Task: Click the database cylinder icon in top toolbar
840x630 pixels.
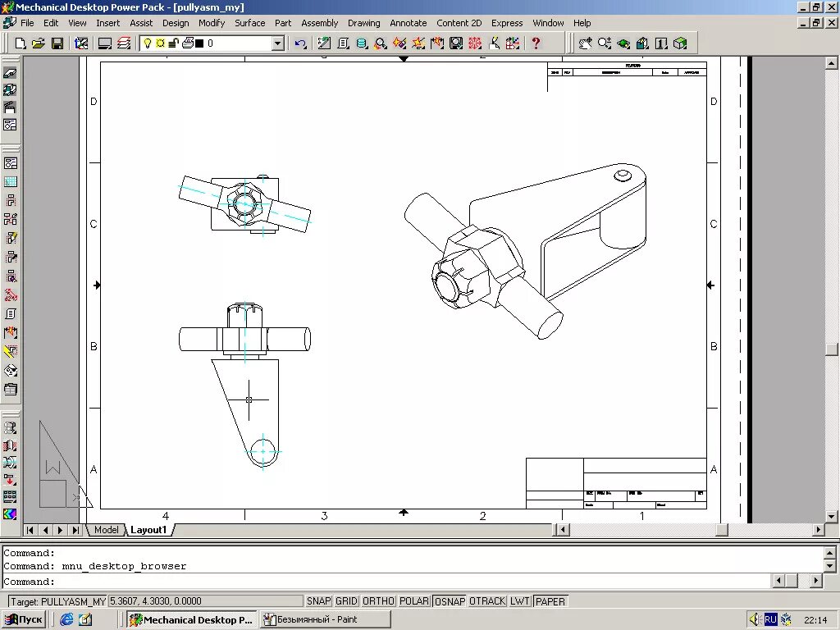Action: pyautogui.click(x=362, y=43)
